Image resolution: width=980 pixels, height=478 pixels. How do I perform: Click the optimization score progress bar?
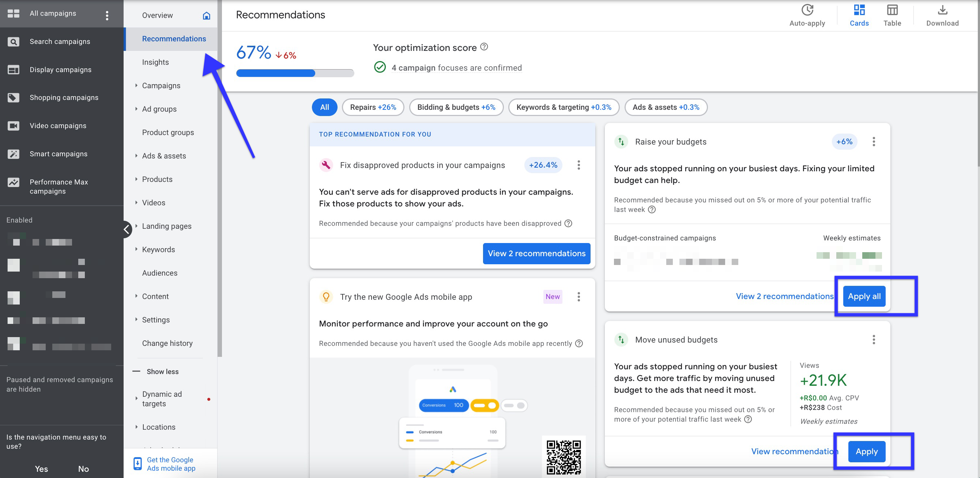(x=295, y=73)
